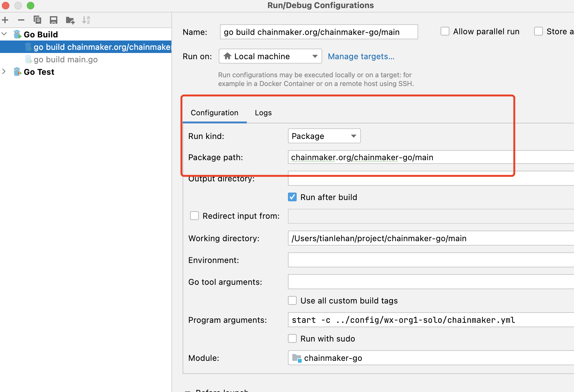Collapse the Go Build tree node
Image resolution: width=574 pixels, height=392 pixels.
(x=4, y=34)
